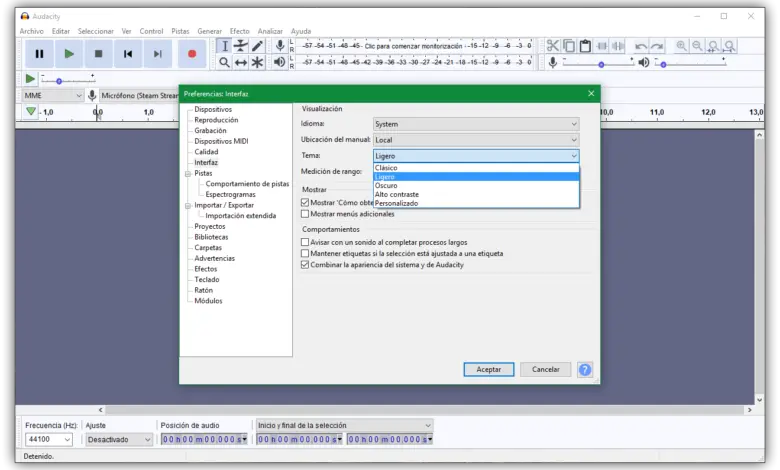This screenshot has width=780, height=470.
Task: Click the Paste clipboard icon
Action: [x=585, y=46]
